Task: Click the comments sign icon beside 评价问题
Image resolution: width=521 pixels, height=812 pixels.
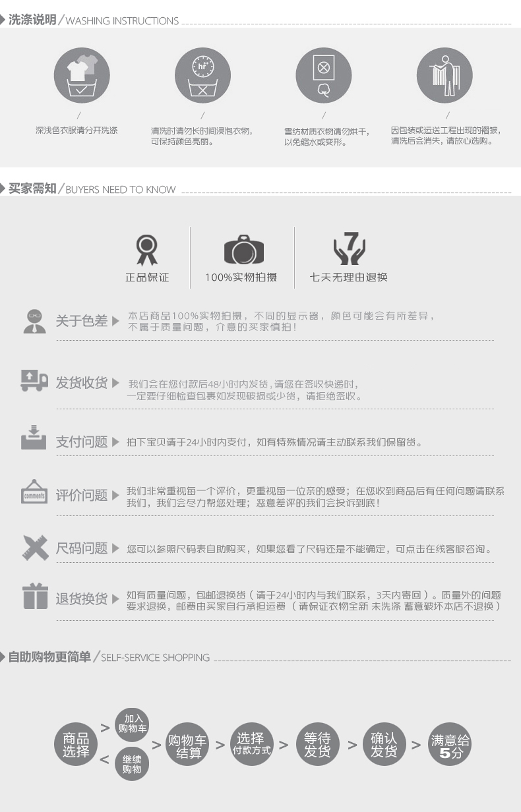Action: [34, 492]
